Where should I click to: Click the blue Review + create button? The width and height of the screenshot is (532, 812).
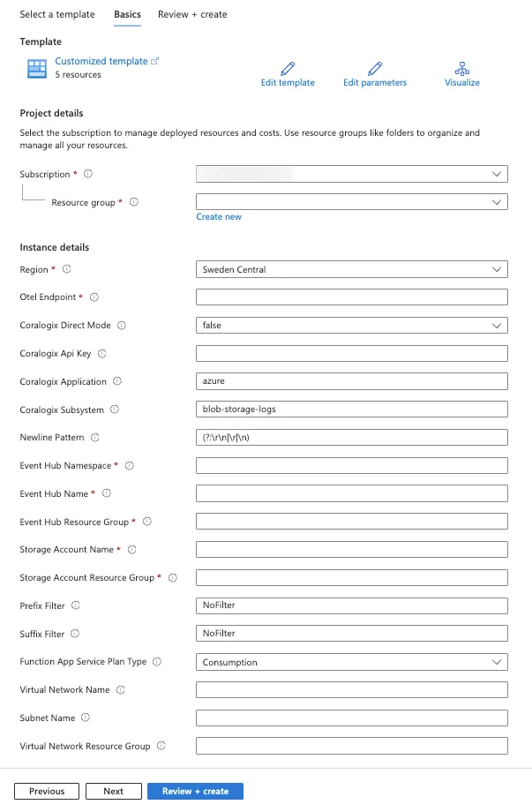(195, 792)
